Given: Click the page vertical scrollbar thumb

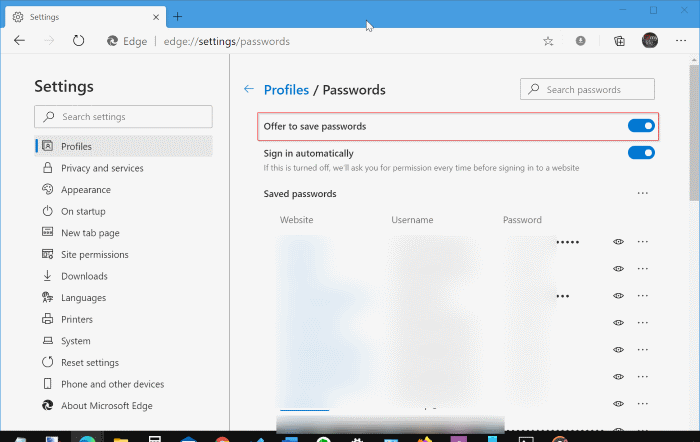Looking at the screenshot, I should (x=694, y=133).
